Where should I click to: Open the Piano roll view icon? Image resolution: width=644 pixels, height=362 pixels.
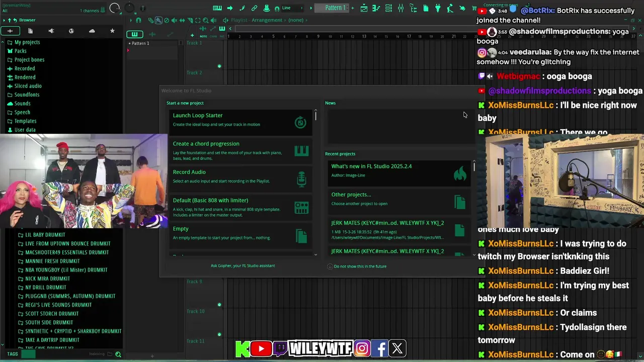tap(376, 8)
